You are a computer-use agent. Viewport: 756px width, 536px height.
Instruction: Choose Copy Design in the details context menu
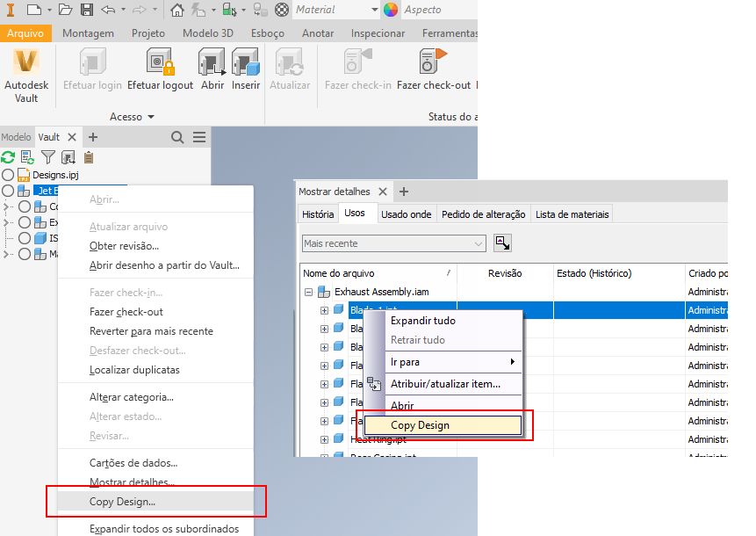click(x=443, y=425)
